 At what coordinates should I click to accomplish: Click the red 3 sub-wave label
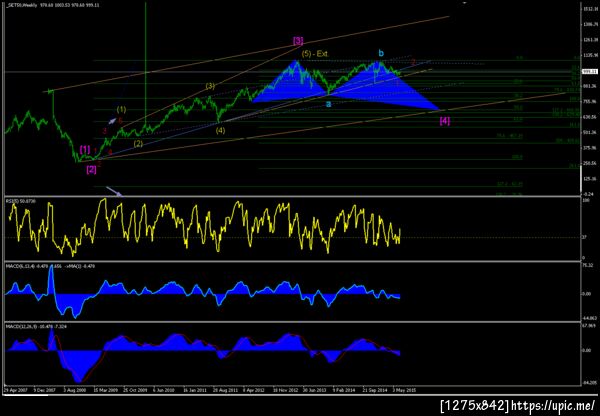pos(104,131)
